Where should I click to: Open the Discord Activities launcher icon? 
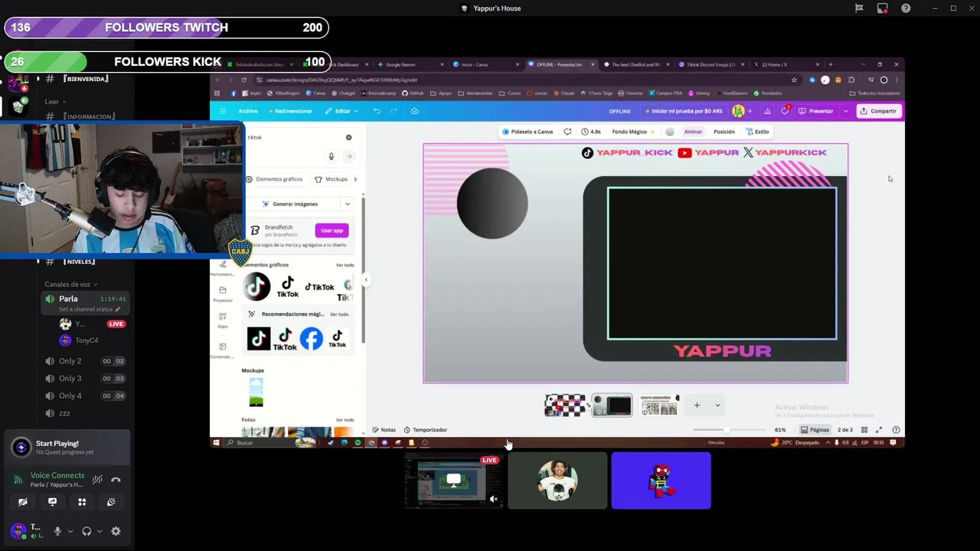[82, 502]
